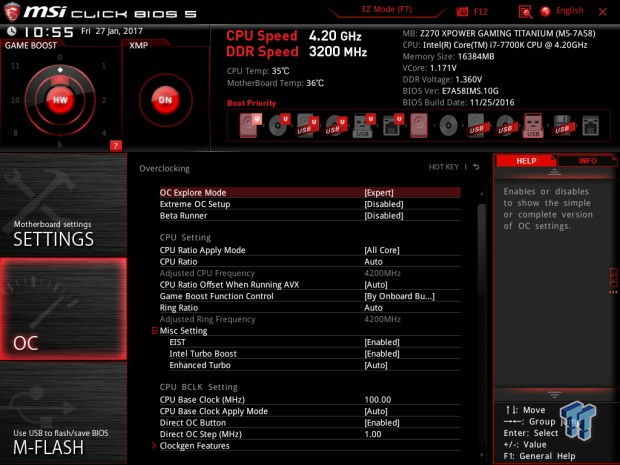This screenshot has height=465, width=620.
Task: Select the UEFI USB key boot icon
Action: (363, 126)
